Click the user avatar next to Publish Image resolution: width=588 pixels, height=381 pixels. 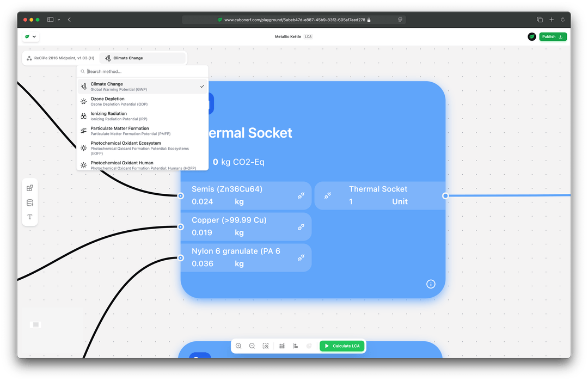pyautogui.click(x=531, y=37)
